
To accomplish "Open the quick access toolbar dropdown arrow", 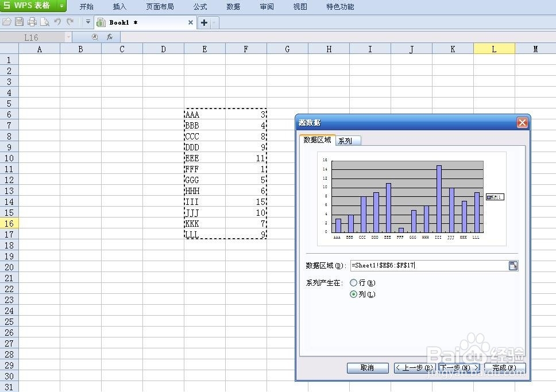I will 88,22.
